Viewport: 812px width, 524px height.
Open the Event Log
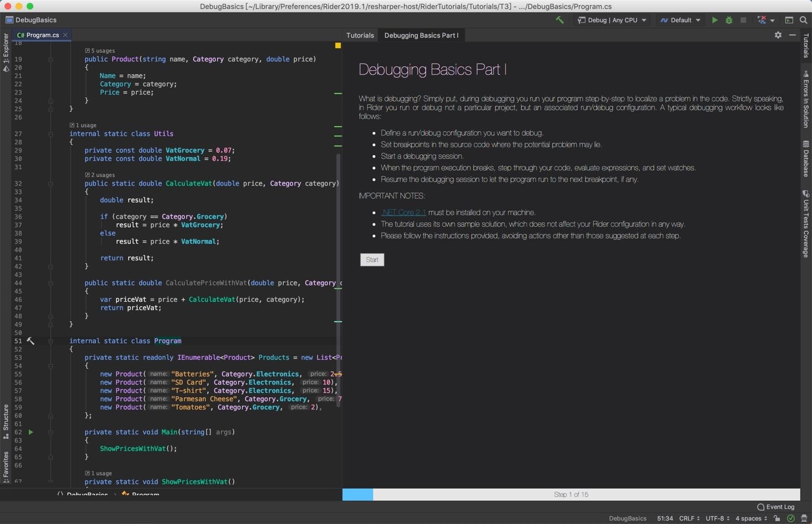coord(776,507)
